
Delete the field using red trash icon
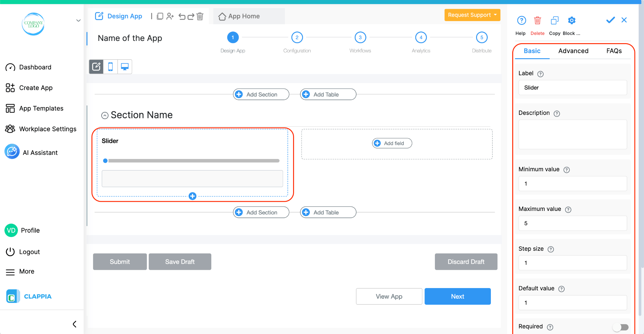point(537,20)
